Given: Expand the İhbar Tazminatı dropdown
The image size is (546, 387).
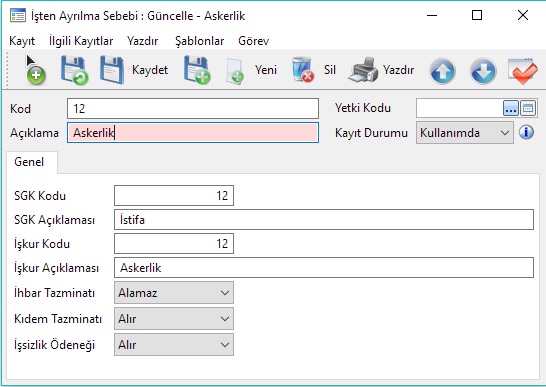Looking at the screenshot, I should click(x=174, y=293).
